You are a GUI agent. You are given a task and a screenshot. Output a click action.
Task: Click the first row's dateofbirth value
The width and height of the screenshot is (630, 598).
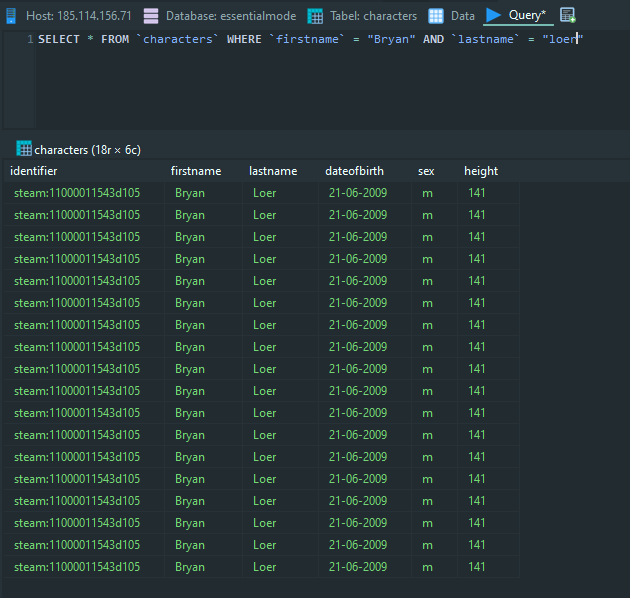coord(358,193)
